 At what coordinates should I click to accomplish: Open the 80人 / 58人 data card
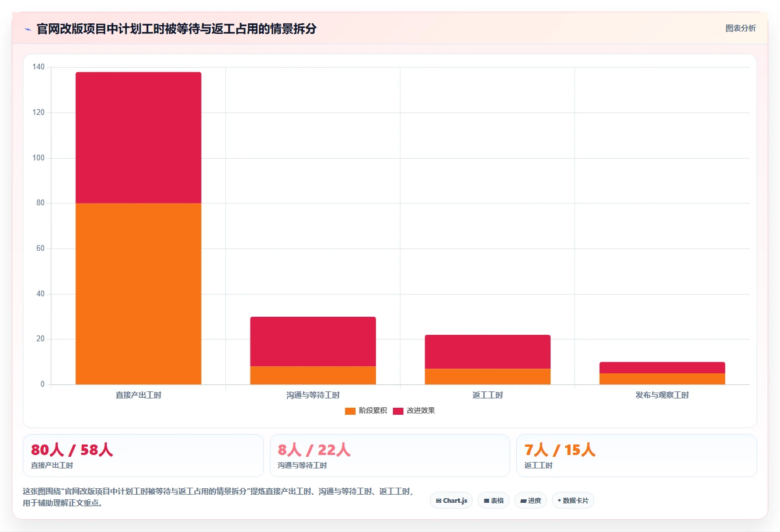(x=143, y=456)
